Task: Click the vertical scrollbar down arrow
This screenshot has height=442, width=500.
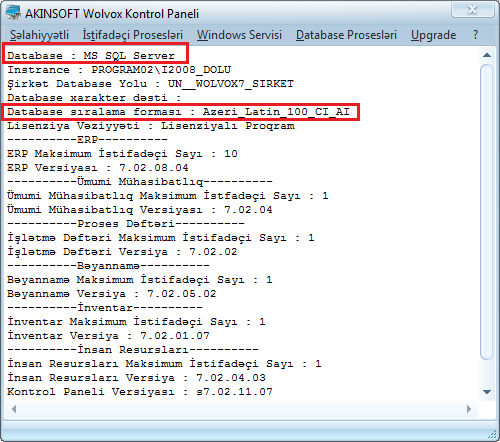Action: click(x=487, y=392)
